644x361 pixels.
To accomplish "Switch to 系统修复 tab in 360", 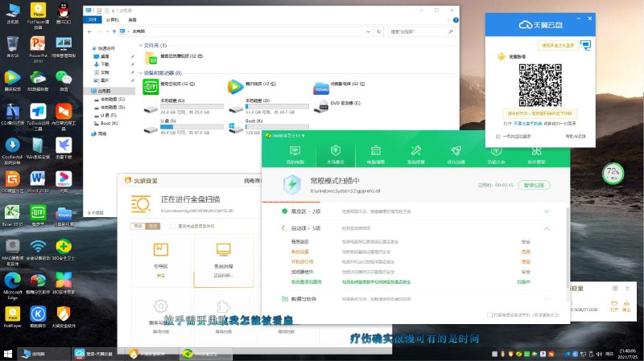I will click(415, 154).
